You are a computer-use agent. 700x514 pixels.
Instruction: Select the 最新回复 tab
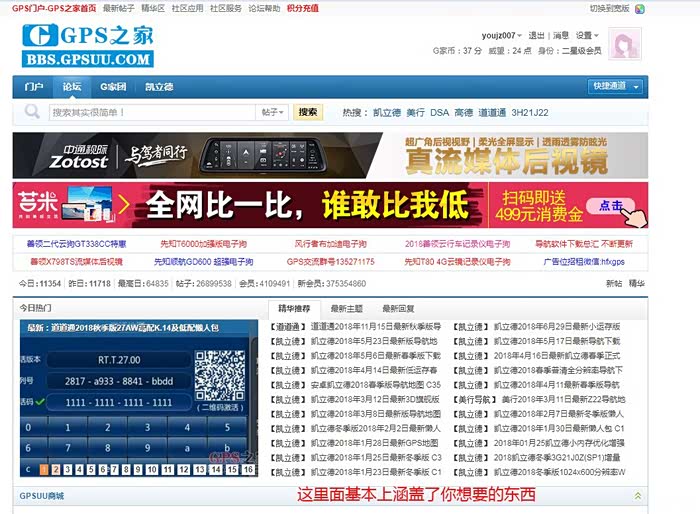(x=398, y=309)
